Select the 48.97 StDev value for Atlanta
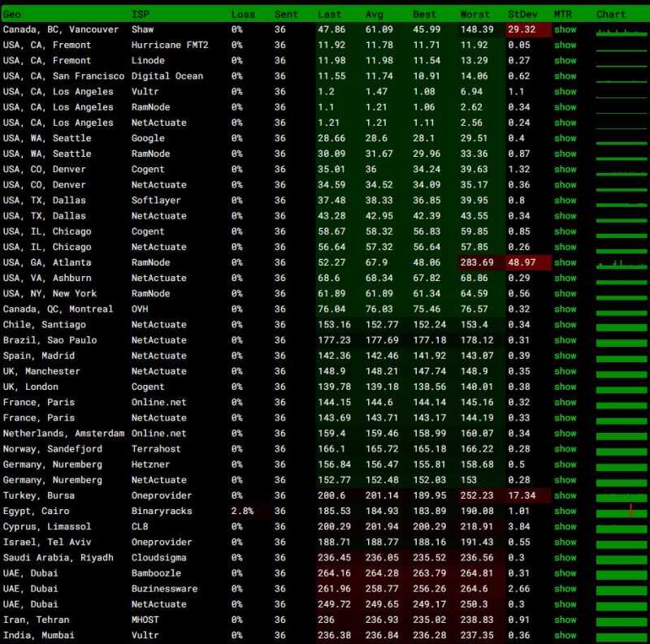This screenshot has height=644, width=650. tap(522, 263)
